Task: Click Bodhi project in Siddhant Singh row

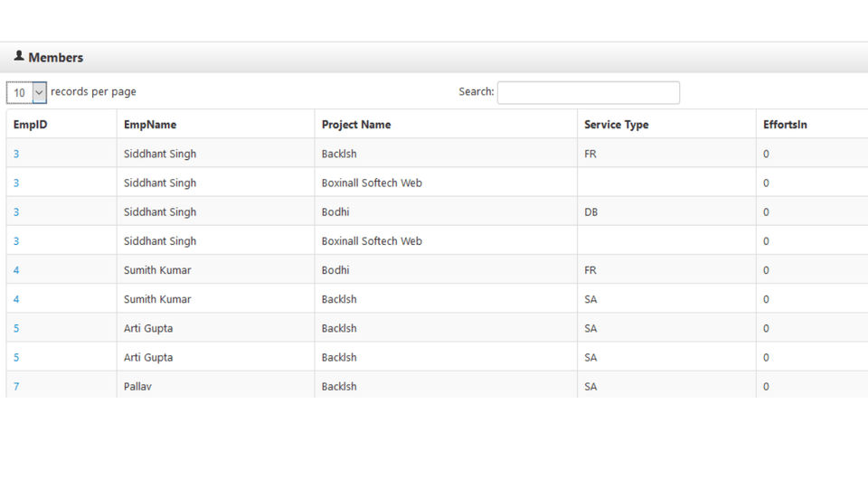Action: [x=335, y=211]
